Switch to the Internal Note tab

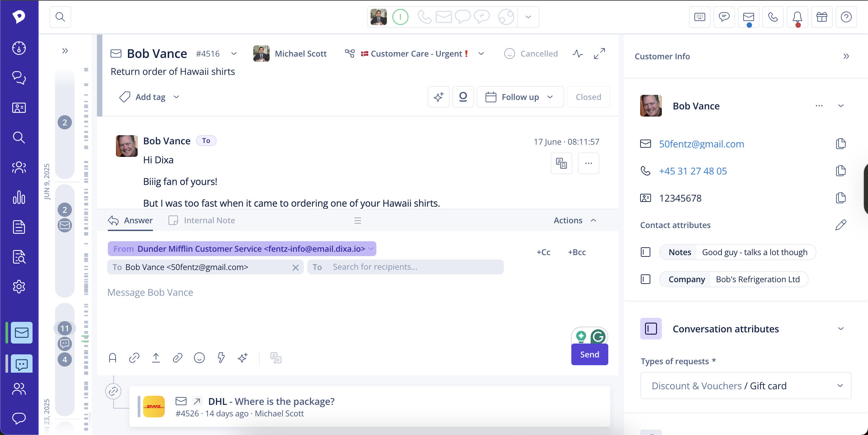(x=202, y=221)
